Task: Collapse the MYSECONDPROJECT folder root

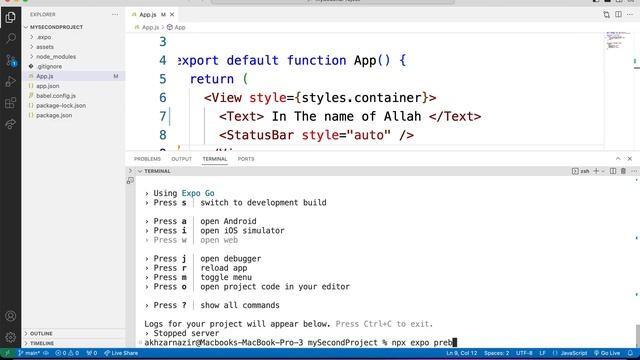Action: 56,27
